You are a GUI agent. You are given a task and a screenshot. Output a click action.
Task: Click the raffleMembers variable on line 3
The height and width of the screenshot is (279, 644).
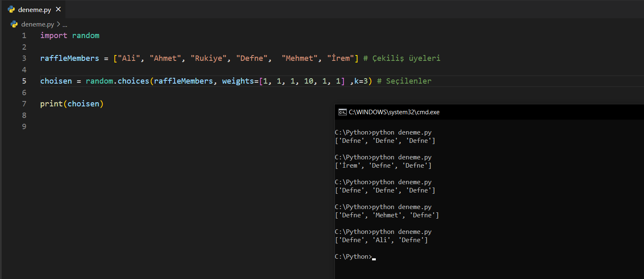point(70,58)
